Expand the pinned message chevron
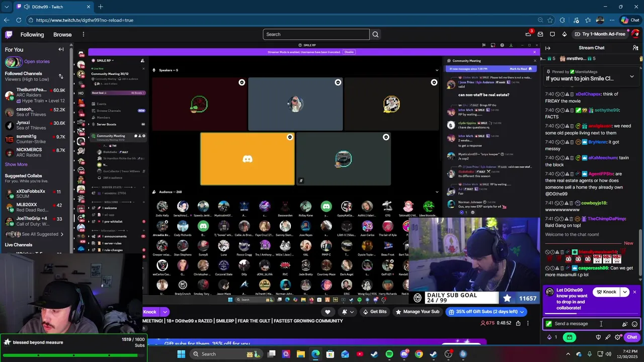The height and width of the screenshot is (362, 644). click(632, 76)
